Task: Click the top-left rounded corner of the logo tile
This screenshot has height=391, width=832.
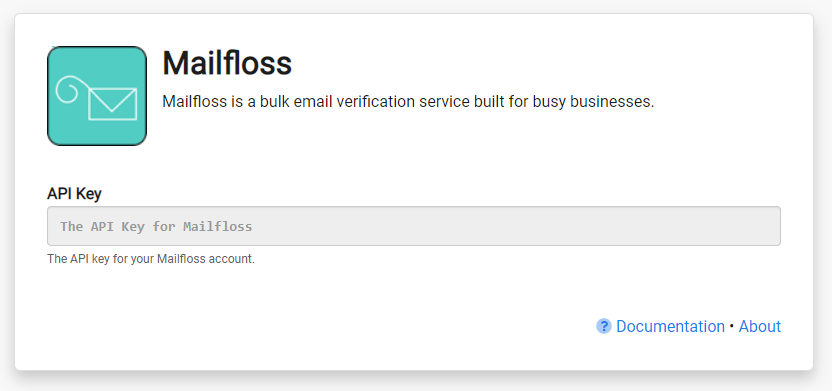Action: pyautogui.click(x=52, y=51)
